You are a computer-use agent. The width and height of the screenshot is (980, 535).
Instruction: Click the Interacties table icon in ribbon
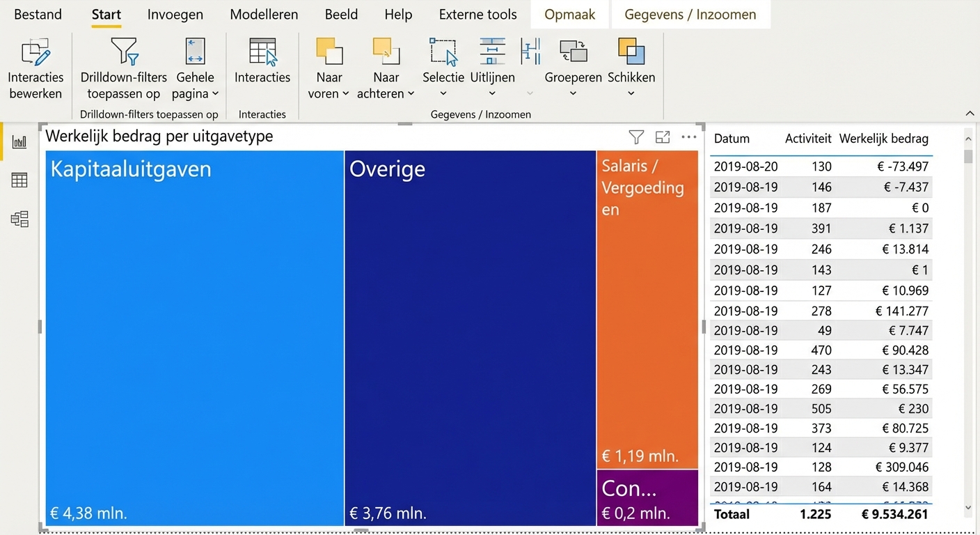tap(262, 52)
